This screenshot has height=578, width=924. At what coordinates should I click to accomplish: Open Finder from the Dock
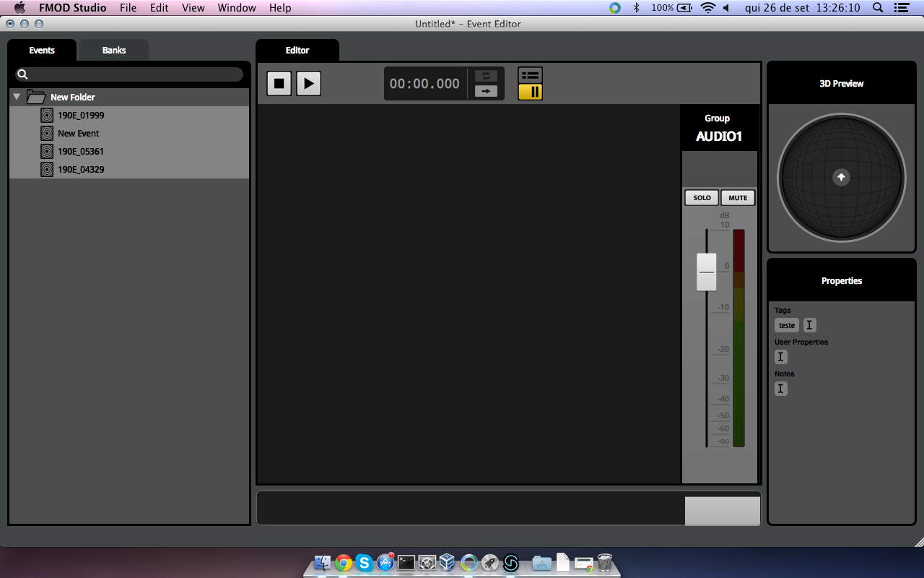point(323,563)
